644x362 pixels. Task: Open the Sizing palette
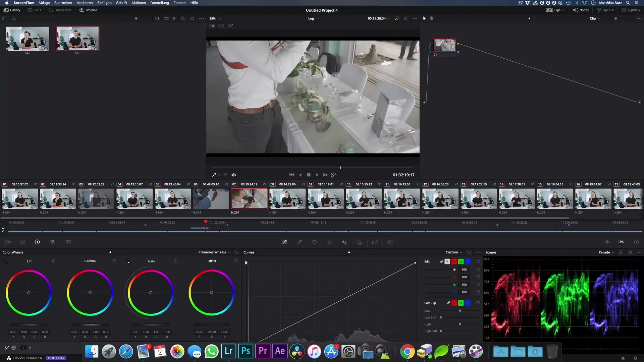click(375, 242)
